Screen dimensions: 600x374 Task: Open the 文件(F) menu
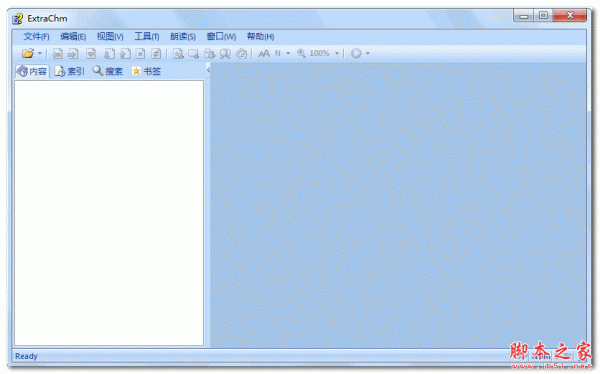pos(36,36)
